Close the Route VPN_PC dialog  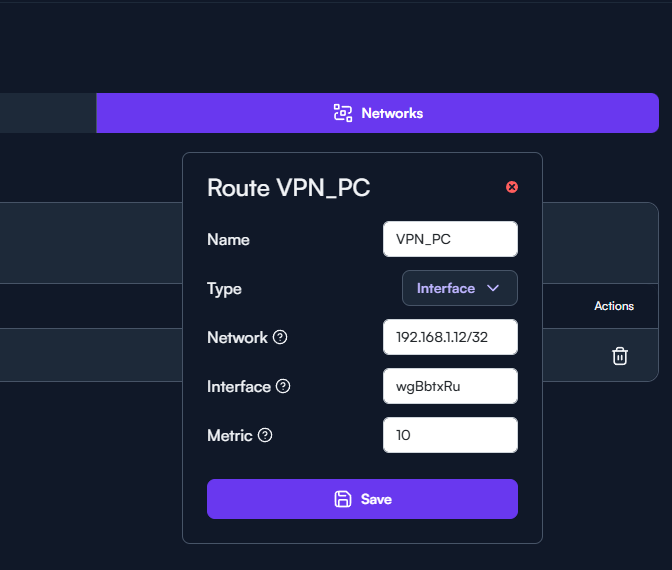click(512, 187)
